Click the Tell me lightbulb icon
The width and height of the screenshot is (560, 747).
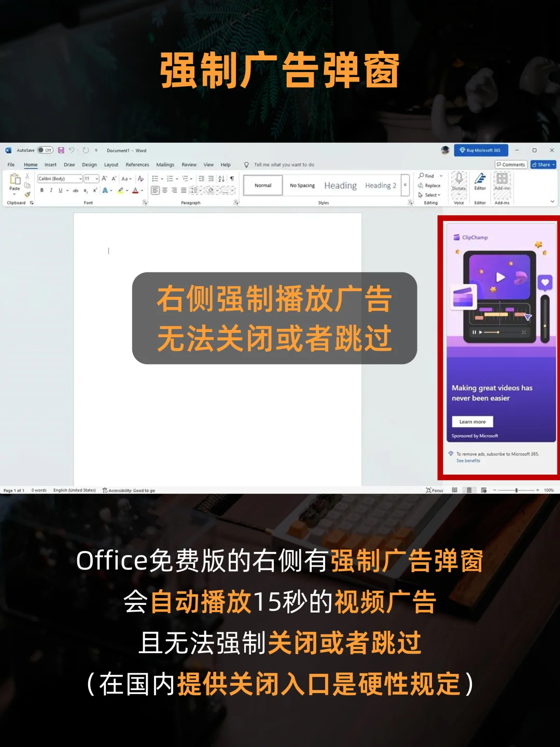pyautogui.click(x=246, y=165)
